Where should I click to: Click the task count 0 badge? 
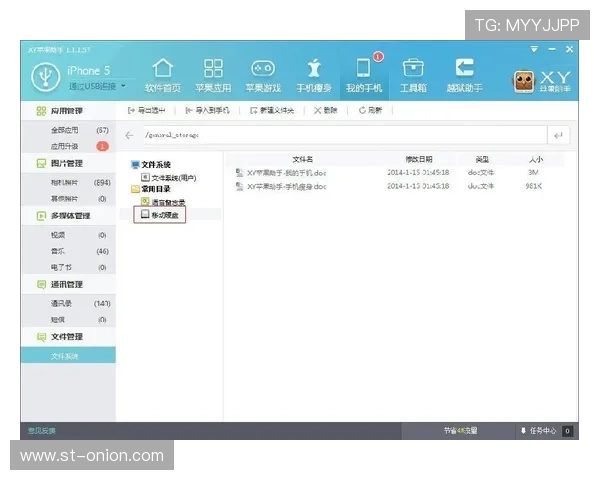[x=567, y=431]
